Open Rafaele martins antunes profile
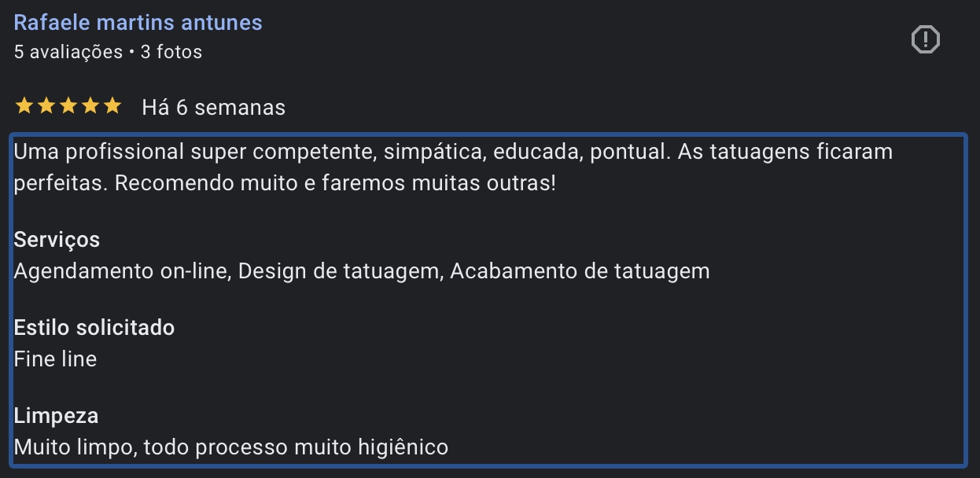The image size is (980, 478). pos(137,22)
